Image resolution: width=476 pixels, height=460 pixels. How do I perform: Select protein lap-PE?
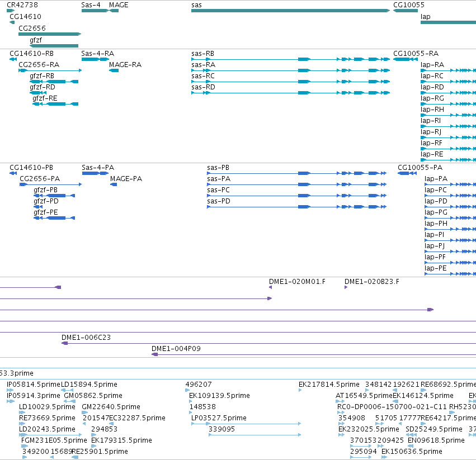click(450, 274)
